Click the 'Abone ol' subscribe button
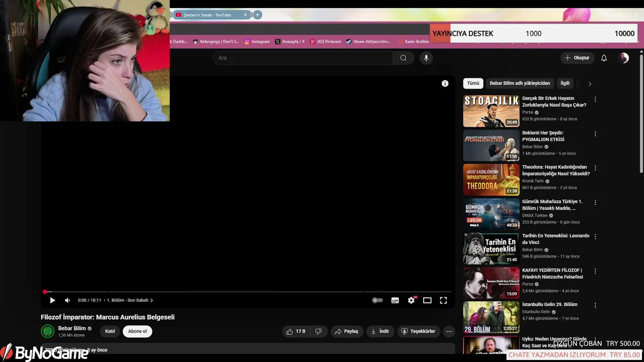644x362 pixels. click(137, 331)
